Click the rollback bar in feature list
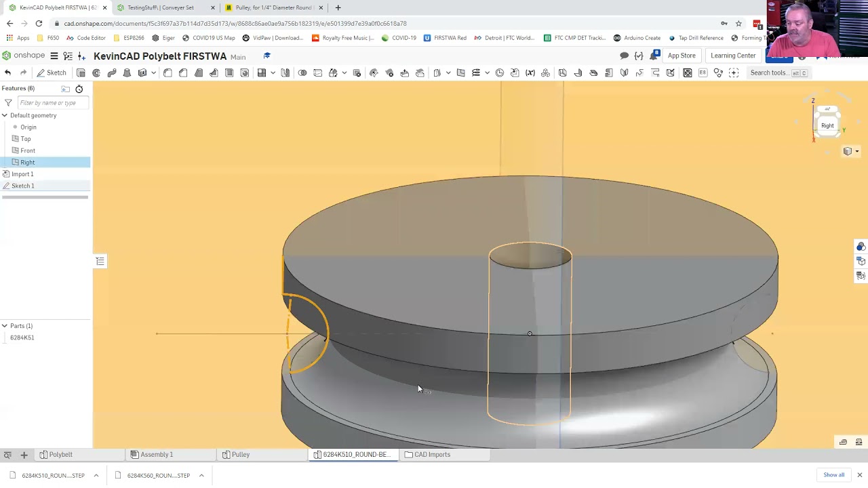The width and height of the screenshot is (868, 488). tap(45, 197)
